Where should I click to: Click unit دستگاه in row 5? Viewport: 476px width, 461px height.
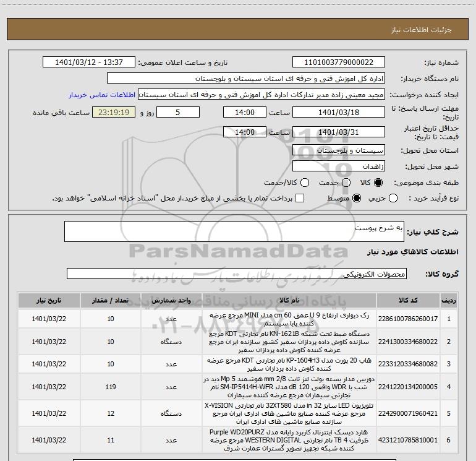click(171, 413)
